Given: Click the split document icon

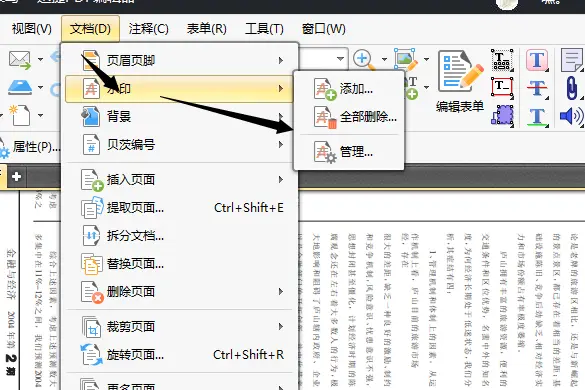Looking at the screenshot, I should pyautogui.click(x=91, y=235).
